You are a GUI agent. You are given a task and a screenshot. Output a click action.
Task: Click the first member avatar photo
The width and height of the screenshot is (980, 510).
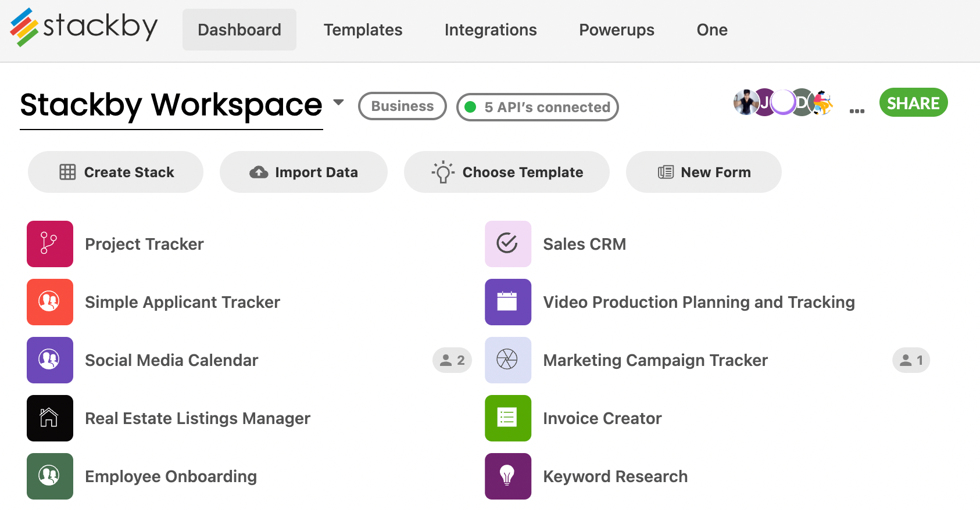(745, 102)
